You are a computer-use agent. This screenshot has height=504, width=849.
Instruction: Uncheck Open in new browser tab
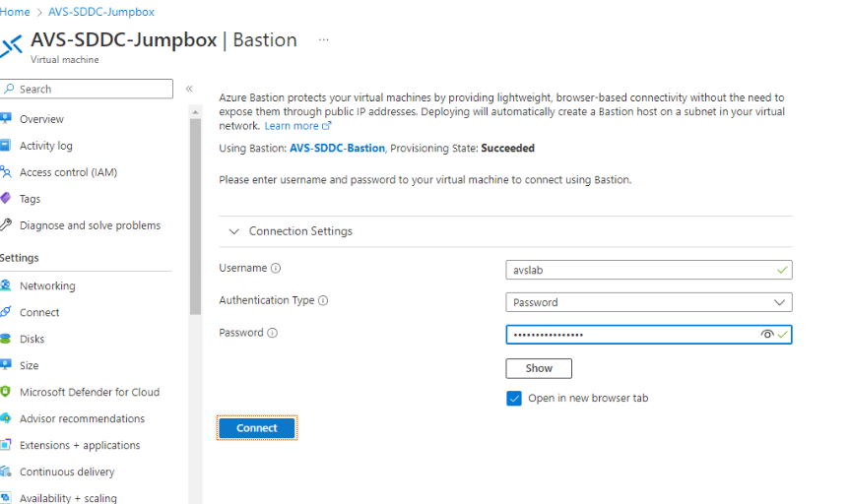click(x=514, y=399)
